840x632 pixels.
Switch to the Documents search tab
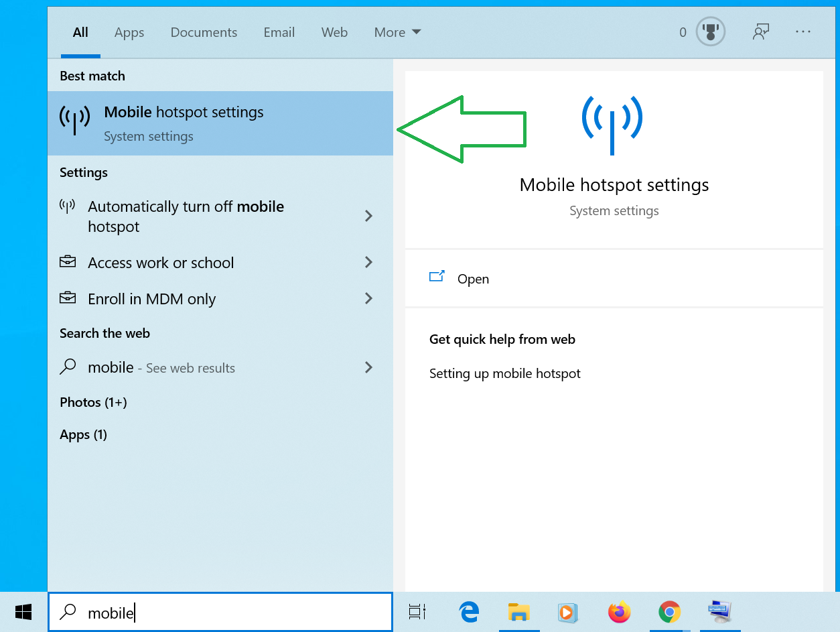point(204,32)
